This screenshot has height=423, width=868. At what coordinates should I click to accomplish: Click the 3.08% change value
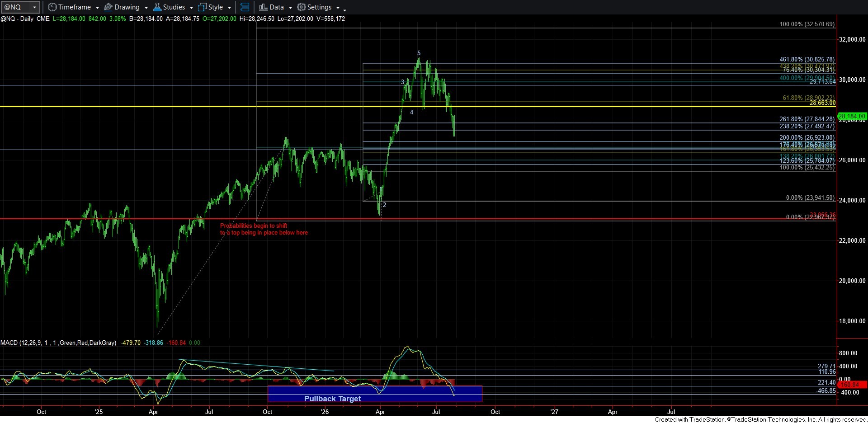[118, 19]
